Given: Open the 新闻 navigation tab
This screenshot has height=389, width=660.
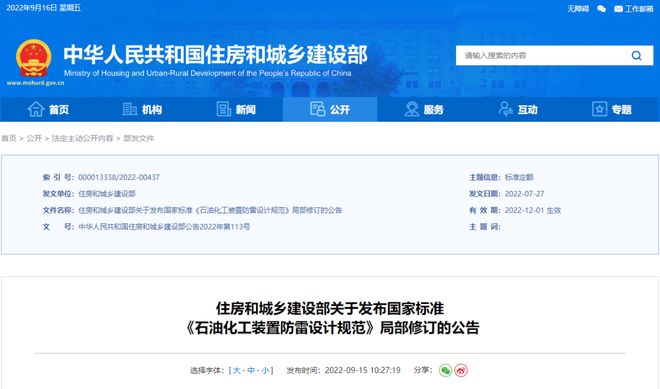Looking at the screenshot, I should coord(236,109).
